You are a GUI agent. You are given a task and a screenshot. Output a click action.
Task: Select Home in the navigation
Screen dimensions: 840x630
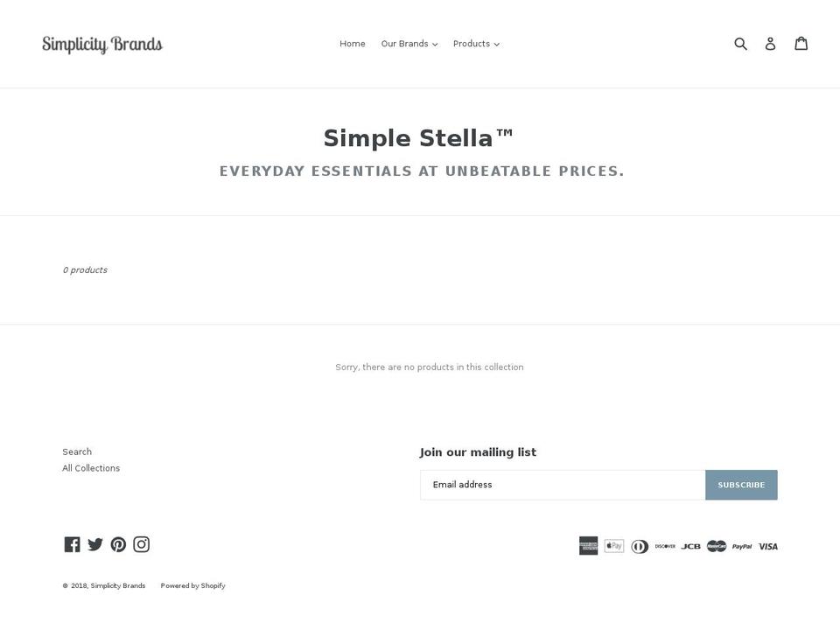pyautogui.click(x=352, y=43)
